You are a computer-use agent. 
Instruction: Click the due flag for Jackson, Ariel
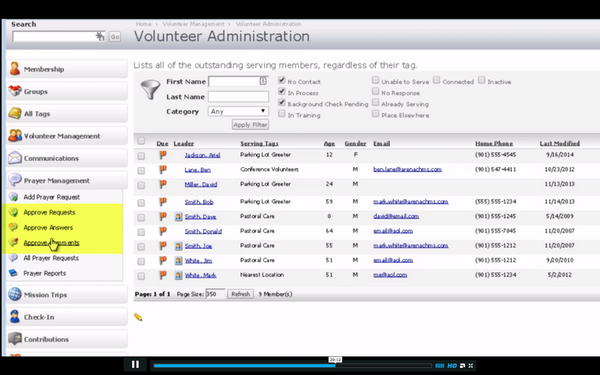coord(163,155)
